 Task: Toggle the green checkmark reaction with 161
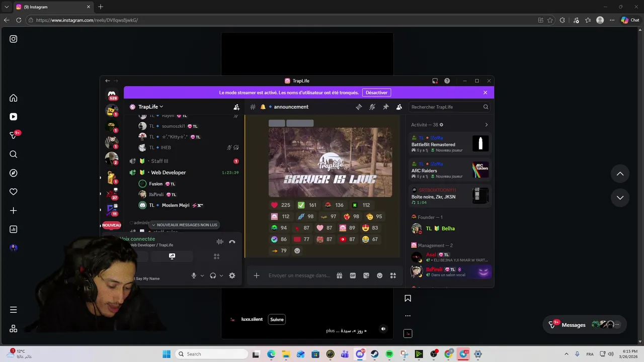click(307, 205)
